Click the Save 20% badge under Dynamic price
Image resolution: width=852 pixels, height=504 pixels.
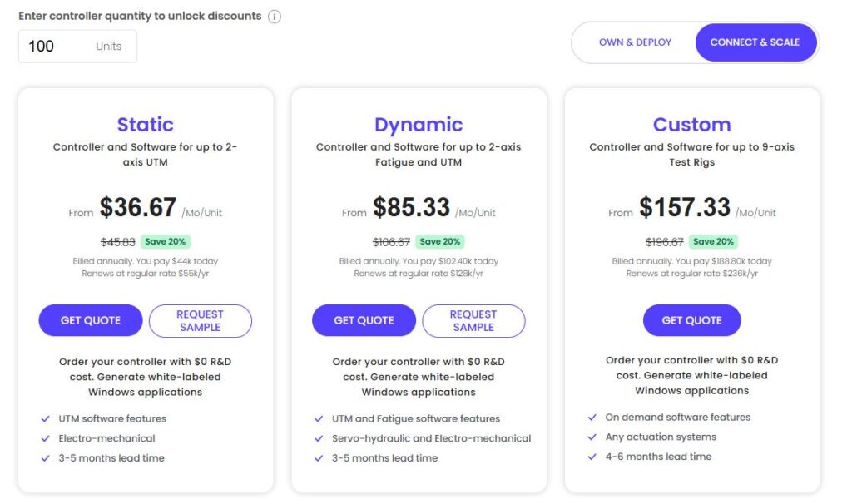(440, 242)
